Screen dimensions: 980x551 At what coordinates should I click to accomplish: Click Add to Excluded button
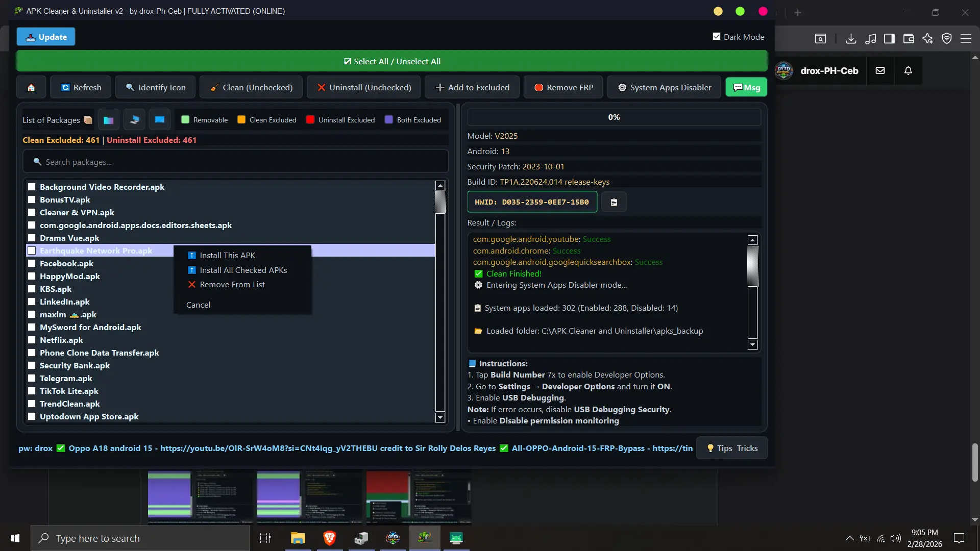[472, 87]
